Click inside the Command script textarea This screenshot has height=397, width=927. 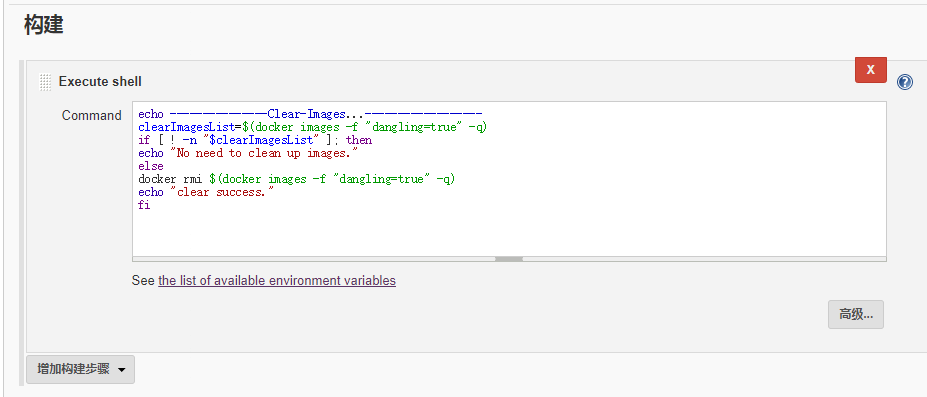tap(509, 178)
